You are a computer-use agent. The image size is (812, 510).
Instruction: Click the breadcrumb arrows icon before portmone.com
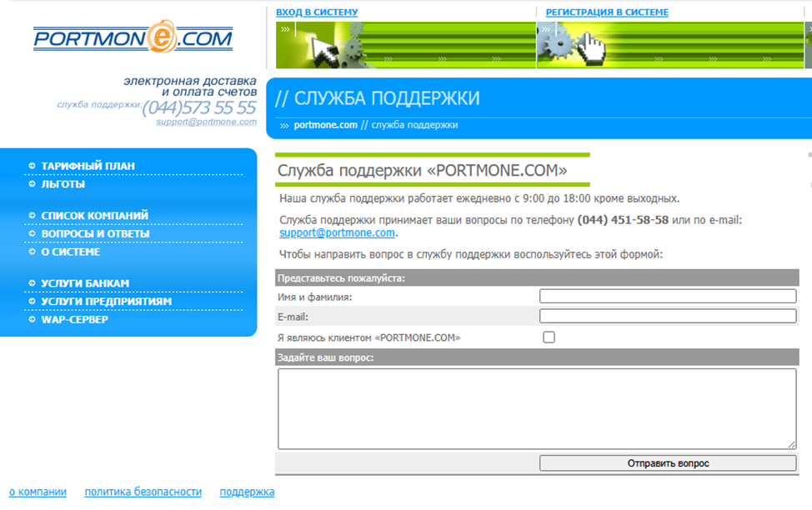[x=284, y=125]
